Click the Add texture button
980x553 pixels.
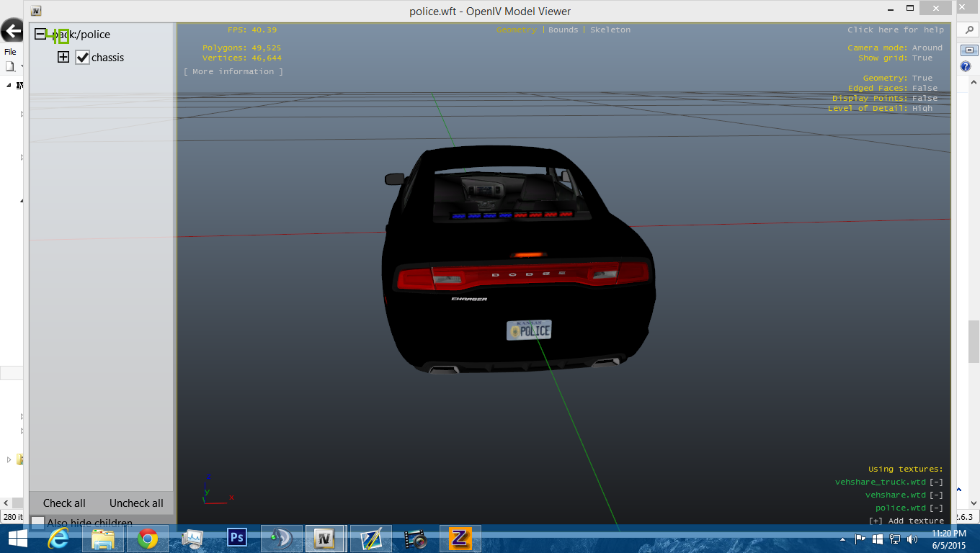[x=906, y=521]
